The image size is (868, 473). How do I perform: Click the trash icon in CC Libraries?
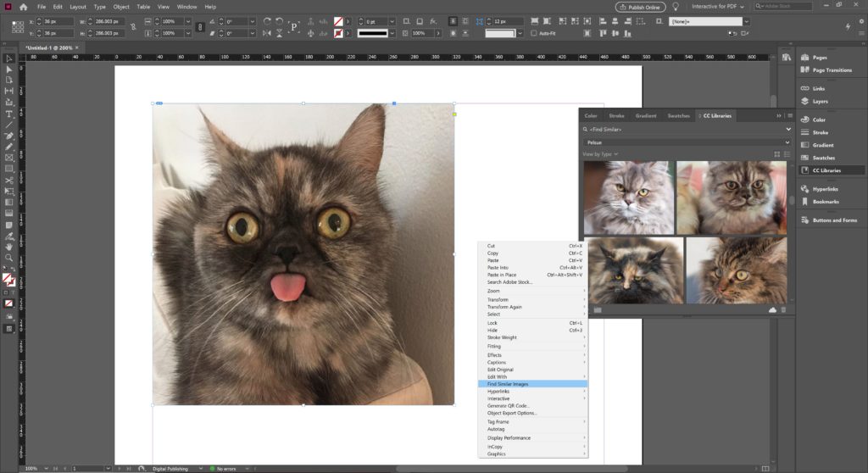(x=783, y=310)
